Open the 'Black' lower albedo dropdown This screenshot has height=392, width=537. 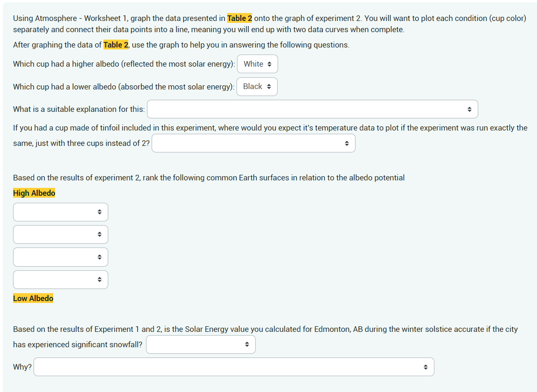pyautogui.click(x=257, y=86)
